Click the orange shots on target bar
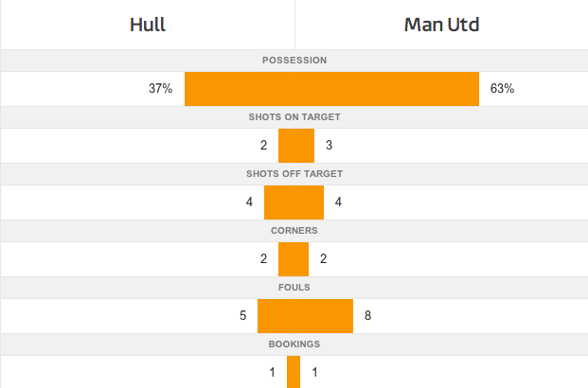 coord(294,146)
